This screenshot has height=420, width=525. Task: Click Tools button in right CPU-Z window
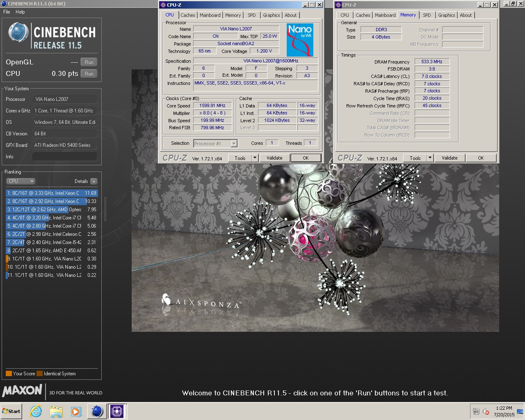[x=415, y=158]
